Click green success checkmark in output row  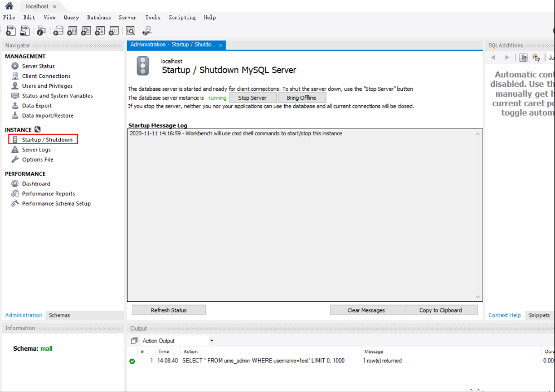[132, 361]
